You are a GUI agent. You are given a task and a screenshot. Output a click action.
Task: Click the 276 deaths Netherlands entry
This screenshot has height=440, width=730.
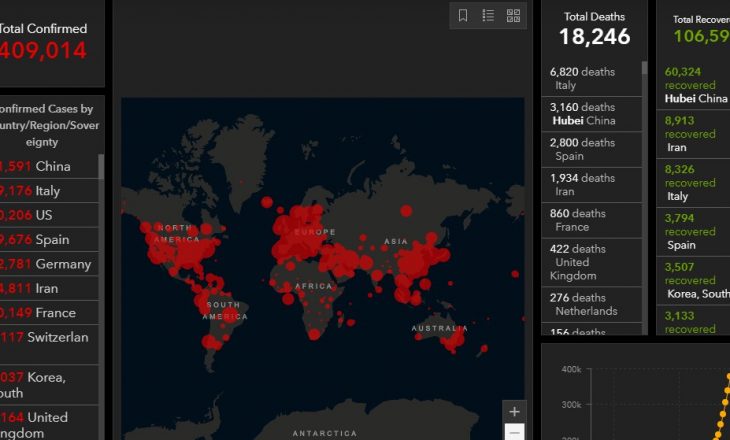[591, 305]
